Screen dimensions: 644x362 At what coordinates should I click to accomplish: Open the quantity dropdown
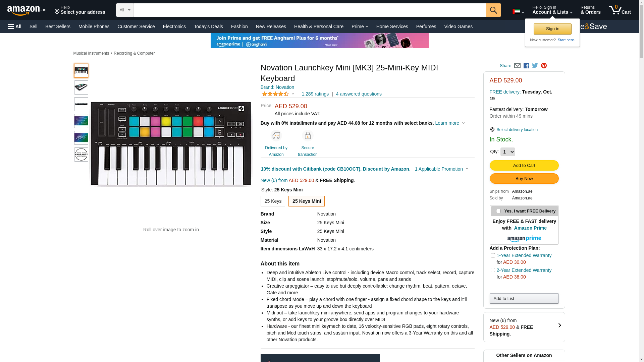[x=507, y=152]
